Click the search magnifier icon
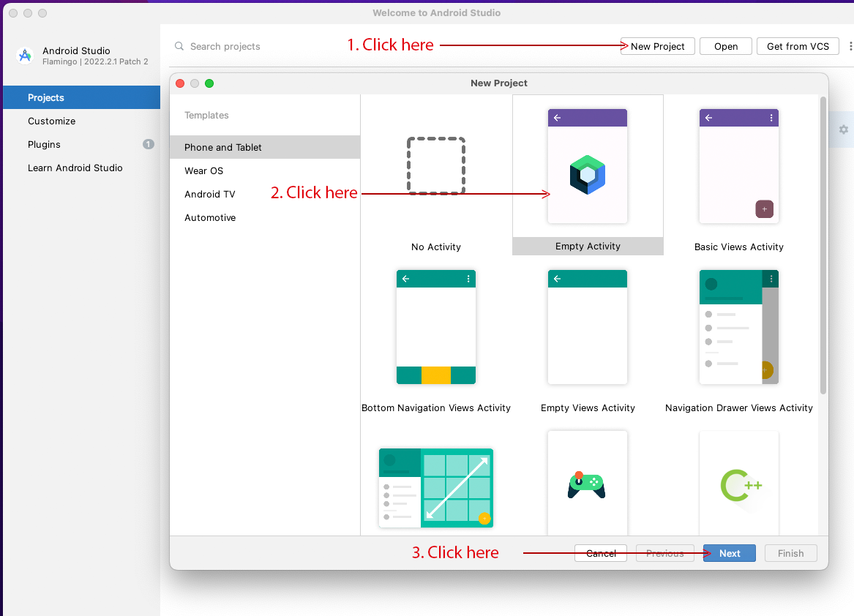The image size is (854, 616). 179,46
